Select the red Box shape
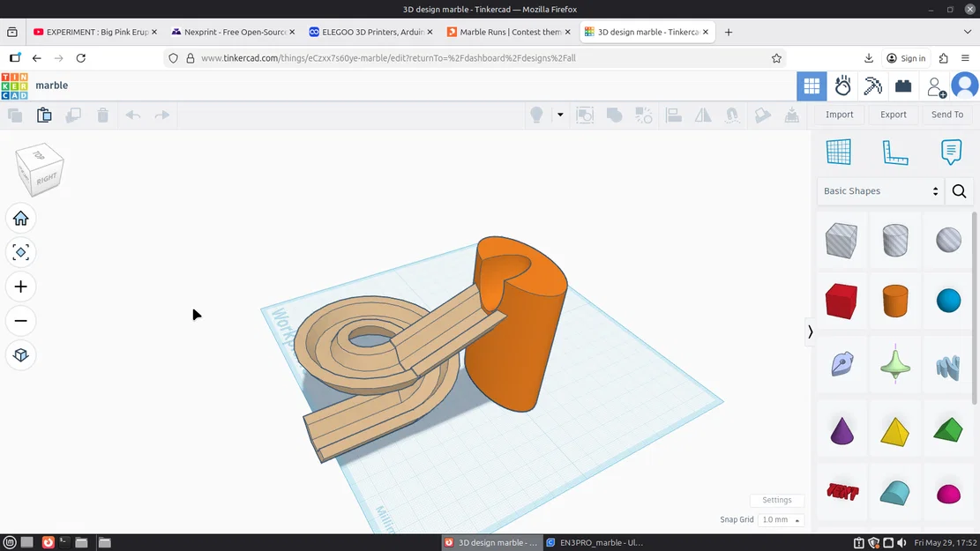Image resolution: width=980 pixels, height=551 pixels. click(x=841, y=302)
